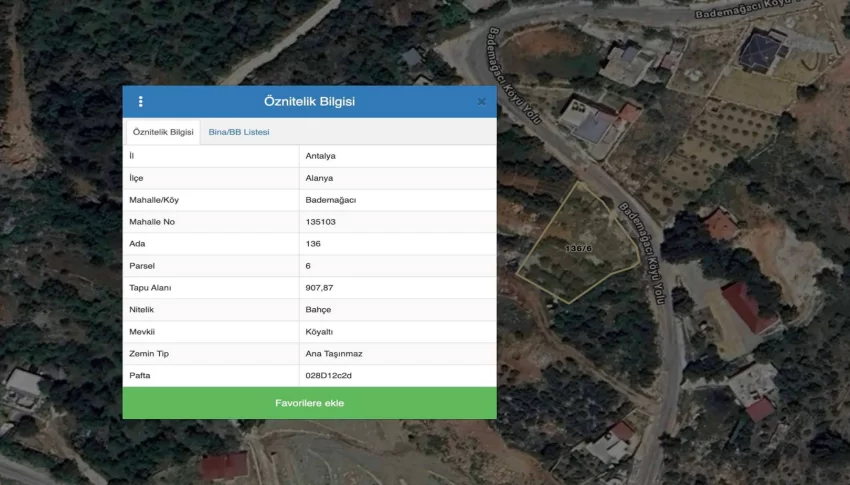
Task: Click the Tapu Alanı value 907,87
Action: [319, 288]
